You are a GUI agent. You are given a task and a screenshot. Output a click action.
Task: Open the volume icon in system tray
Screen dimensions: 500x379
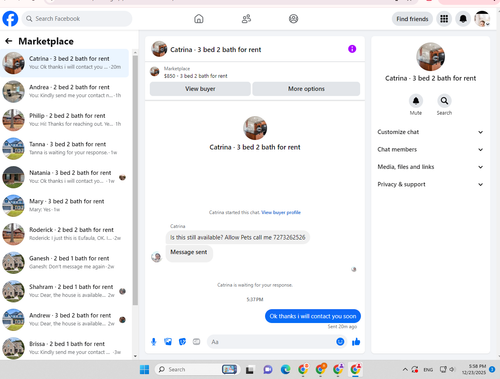(452, 369)
